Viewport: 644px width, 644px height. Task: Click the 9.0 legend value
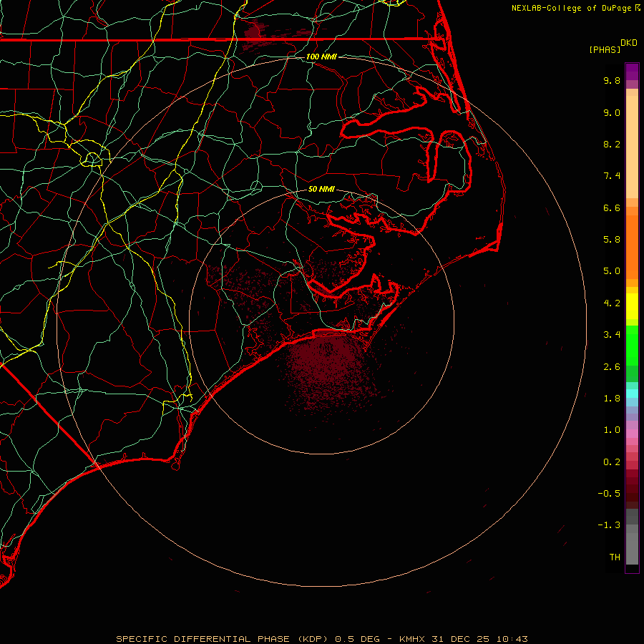[612, 112]
